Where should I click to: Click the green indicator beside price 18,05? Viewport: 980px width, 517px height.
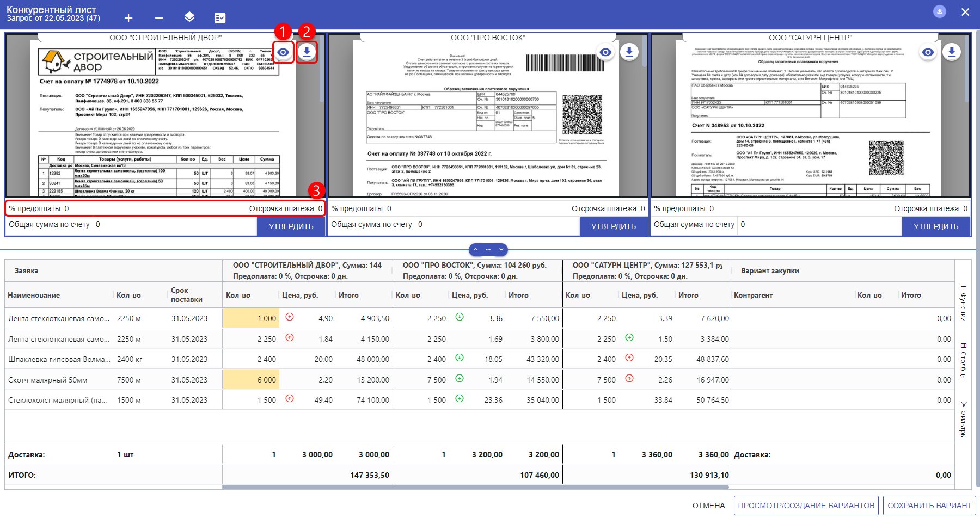(460, 358)
